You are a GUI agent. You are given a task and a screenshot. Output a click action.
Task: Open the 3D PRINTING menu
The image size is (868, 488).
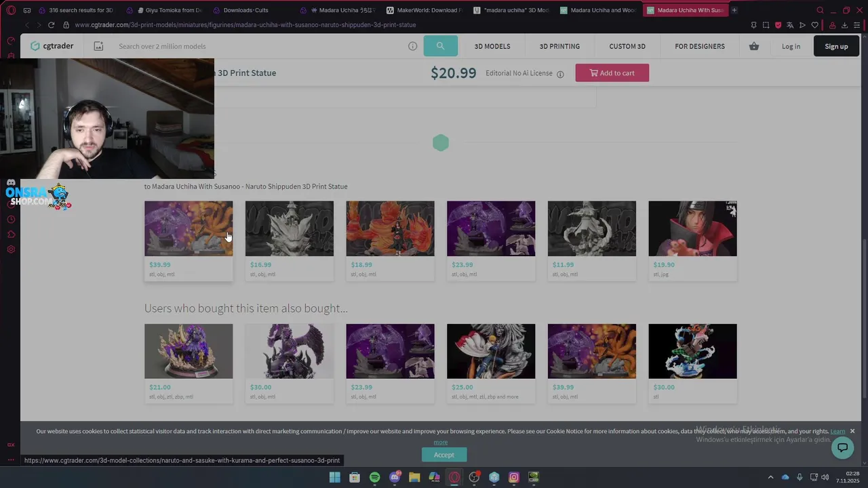559,46
